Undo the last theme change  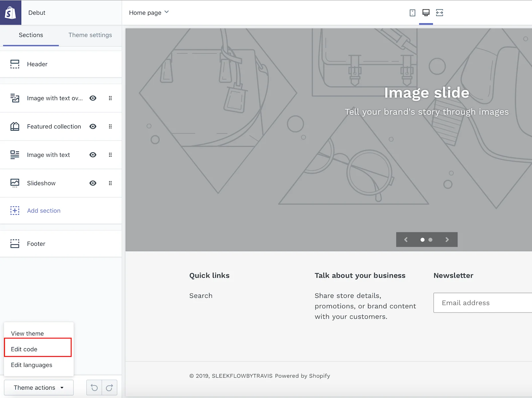tap(94, 387)
